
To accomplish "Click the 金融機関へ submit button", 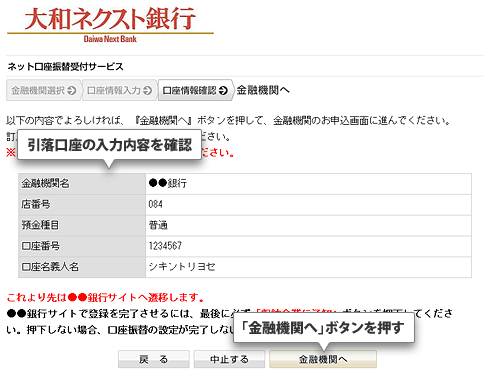I will [x=323, y=359].
